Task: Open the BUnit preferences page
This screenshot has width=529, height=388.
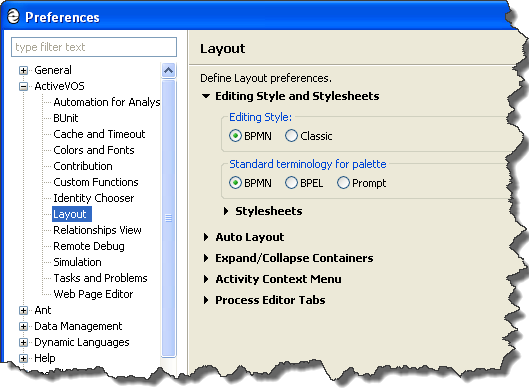Action: pos(66,118)
